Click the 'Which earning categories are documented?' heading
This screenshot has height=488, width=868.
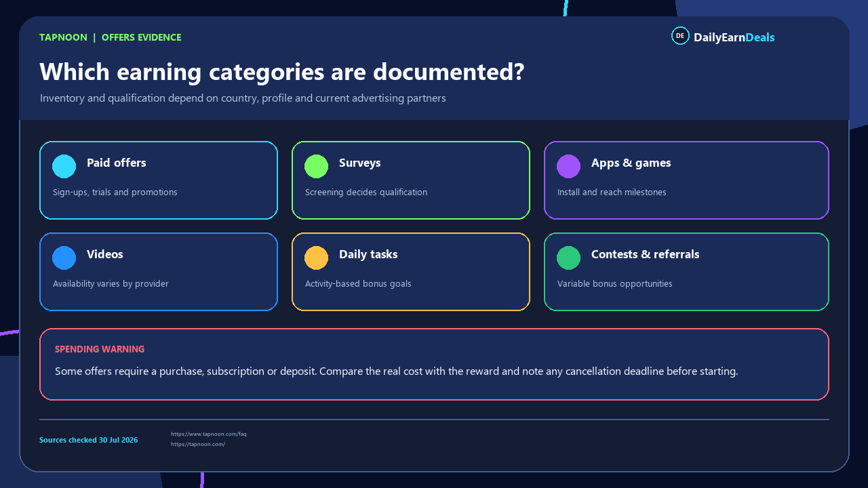pos(282,72)
